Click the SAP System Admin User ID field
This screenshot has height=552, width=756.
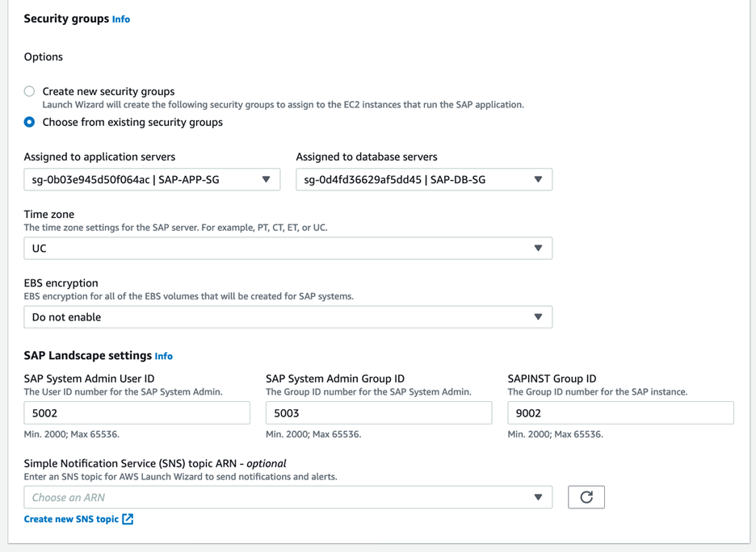click(x=137, y=413)
